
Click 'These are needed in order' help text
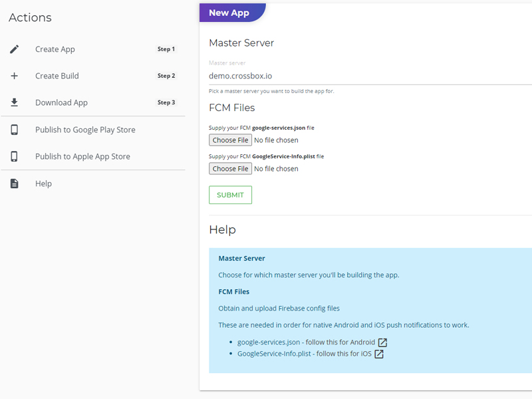tap(344, 325)
